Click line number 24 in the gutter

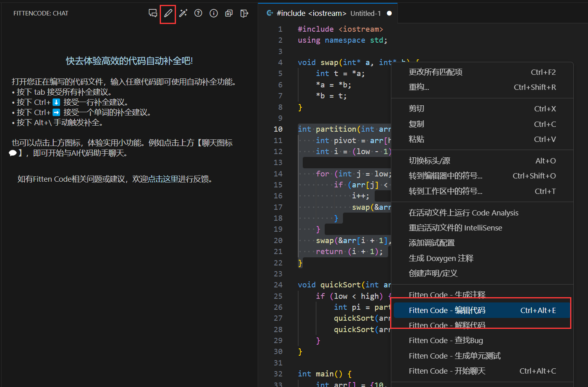(x=278, y=285)
